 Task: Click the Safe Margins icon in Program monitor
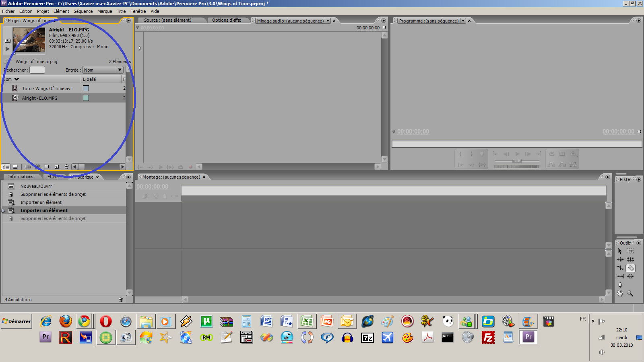coord(562,154)
